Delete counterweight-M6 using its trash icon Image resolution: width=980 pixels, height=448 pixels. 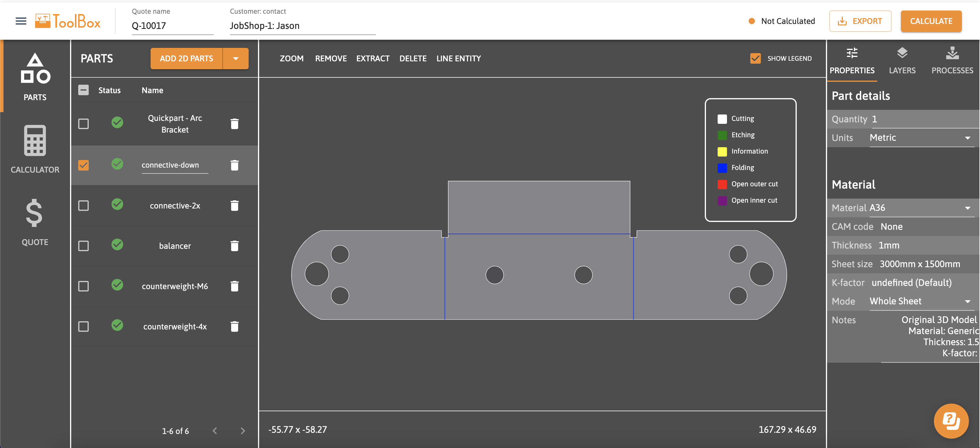click(x=234, y=286)
